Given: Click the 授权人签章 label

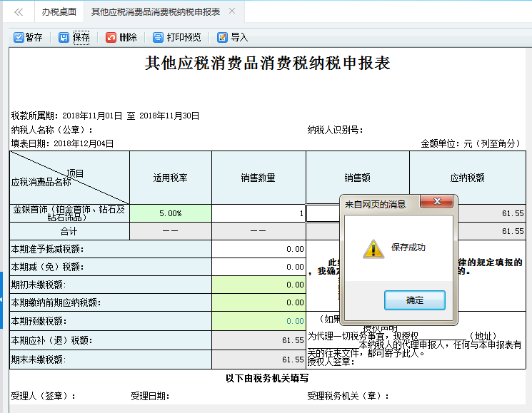Looking at the screenshot, I should (x=331, y=362).
